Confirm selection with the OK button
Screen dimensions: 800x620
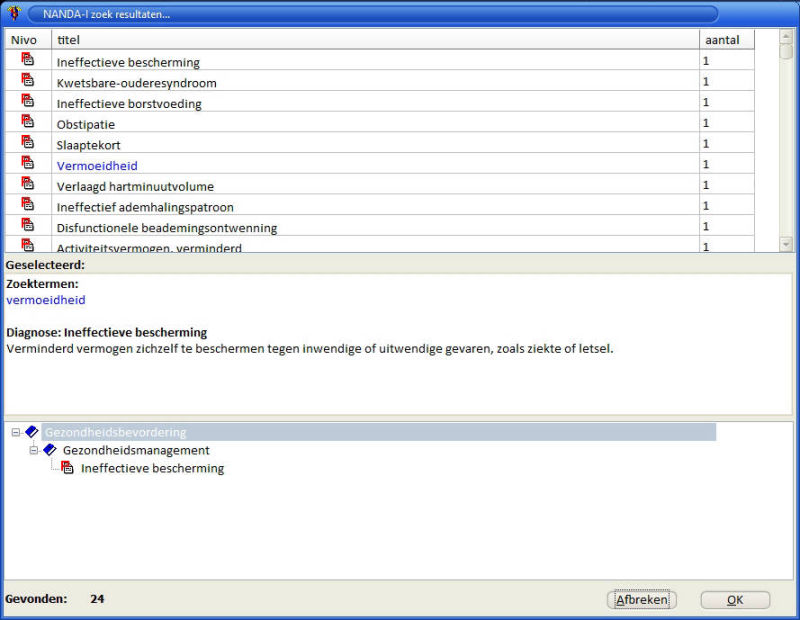735,600
